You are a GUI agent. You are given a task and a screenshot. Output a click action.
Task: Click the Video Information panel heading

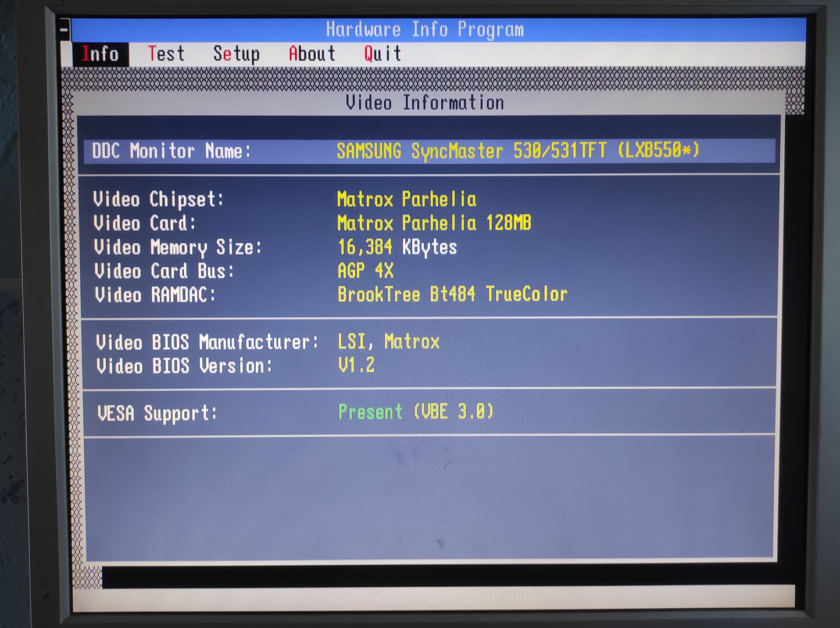424,103
